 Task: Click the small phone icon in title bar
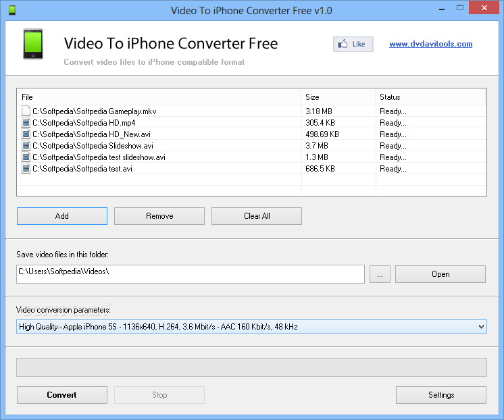(x=12, y=10)
